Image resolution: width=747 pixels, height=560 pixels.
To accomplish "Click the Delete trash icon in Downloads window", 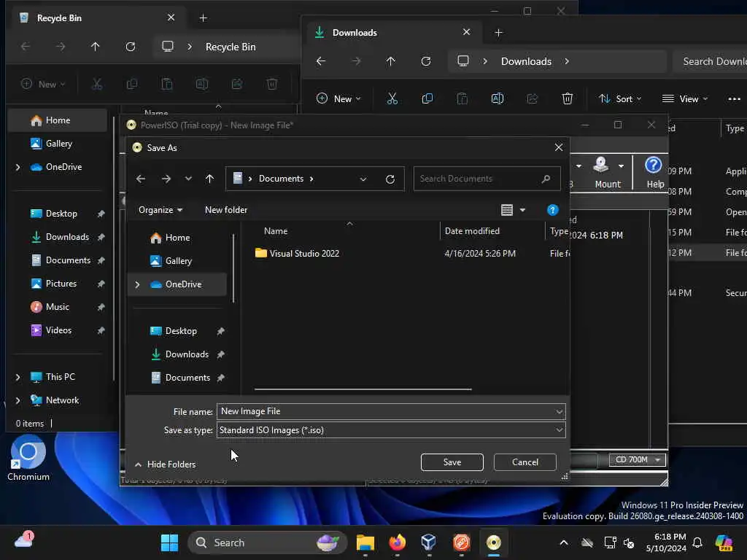I will click(x=568, y=98).
